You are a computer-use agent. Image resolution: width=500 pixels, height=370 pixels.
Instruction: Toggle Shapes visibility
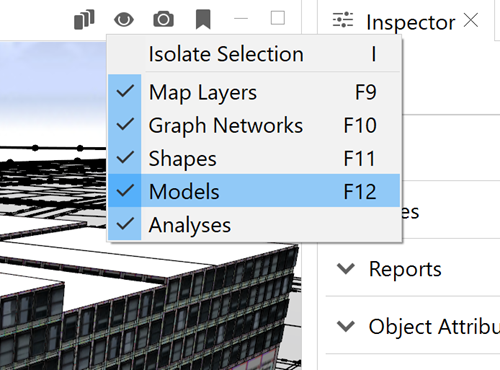pyautogui.click(x=254, y=158)
